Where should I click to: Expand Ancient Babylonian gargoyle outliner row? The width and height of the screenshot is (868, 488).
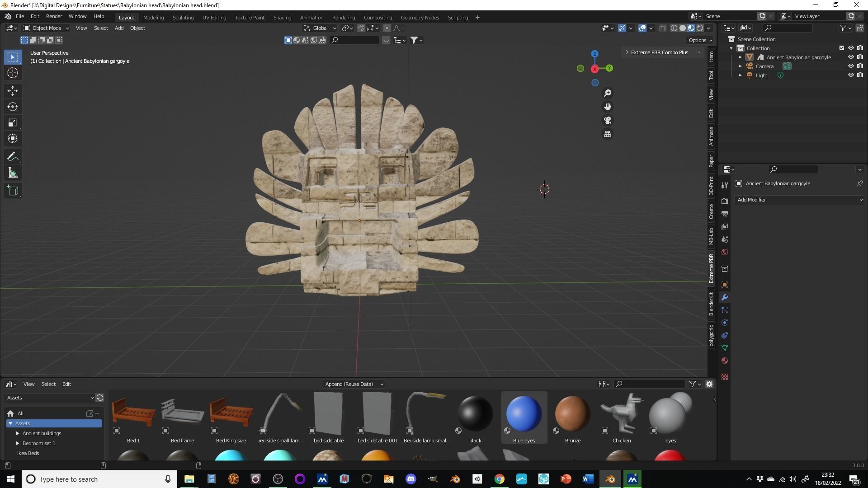[740, 57]
